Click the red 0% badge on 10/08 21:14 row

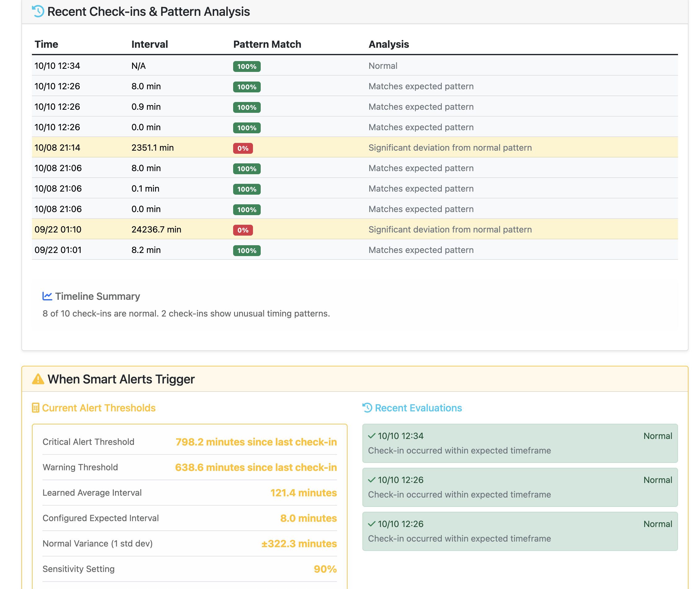pyautogui.click(x=243, y=148)
